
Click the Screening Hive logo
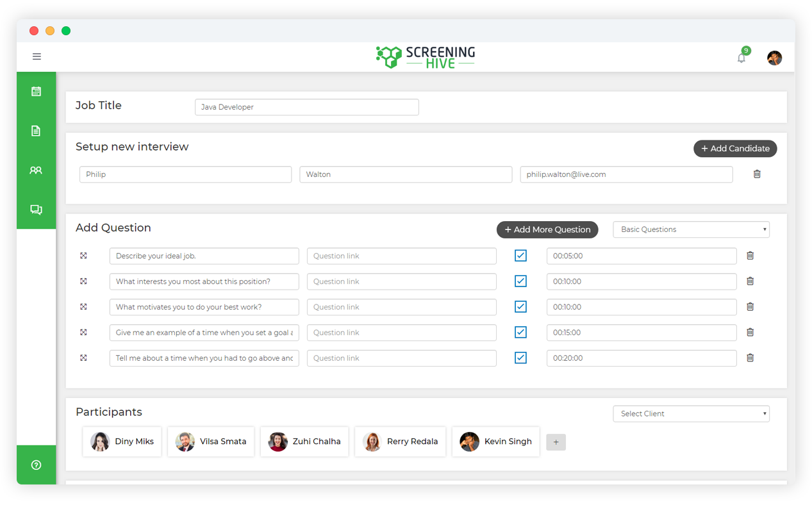(425, 56)
